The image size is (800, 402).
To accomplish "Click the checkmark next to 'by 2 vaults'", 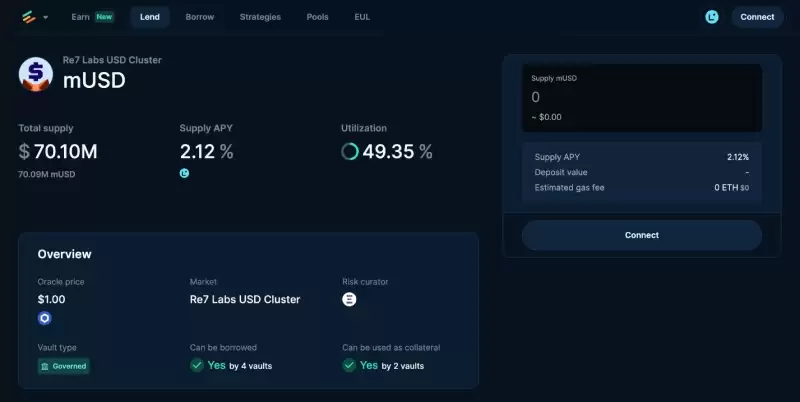I will pyautogui.click(x=349, y=365).
